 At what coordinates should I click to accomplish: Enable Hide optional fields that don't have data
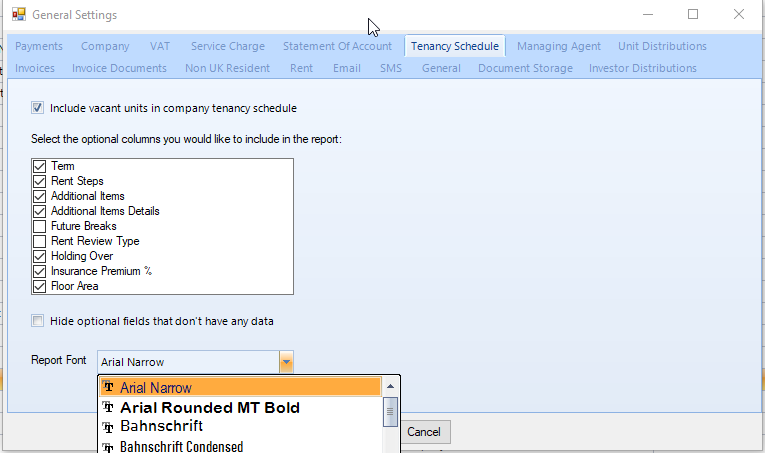click(x=38, y=321)
